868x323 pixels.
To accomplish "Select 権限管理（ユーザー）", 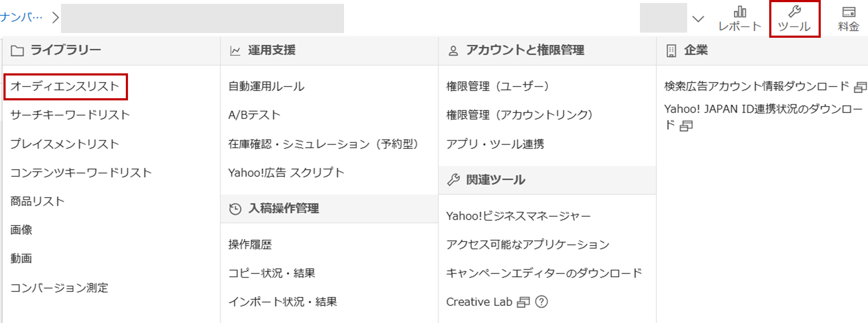I will 497,86.
